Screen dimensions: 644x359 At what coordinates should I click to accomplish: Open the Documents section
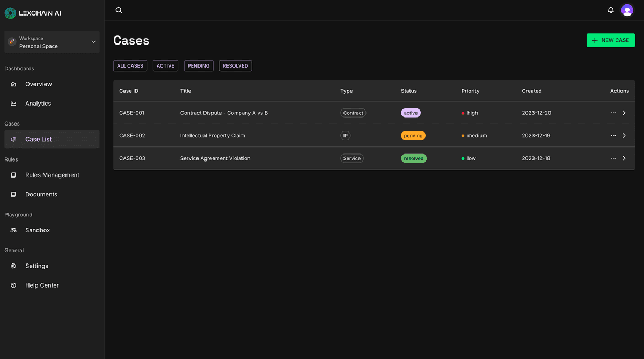pyautogui.click(x=52, y=194)
